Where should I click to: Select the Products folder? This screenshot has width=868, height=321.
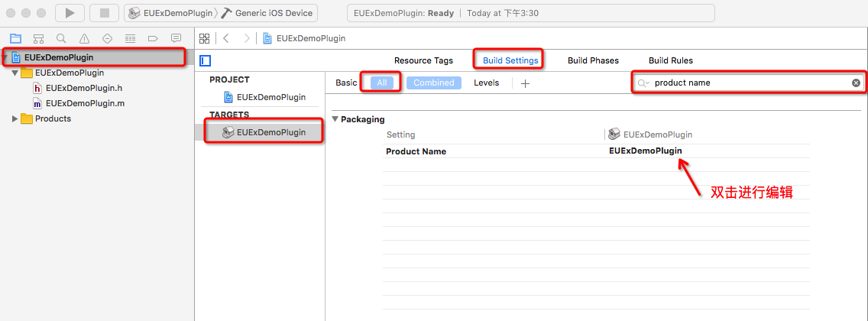53,118
